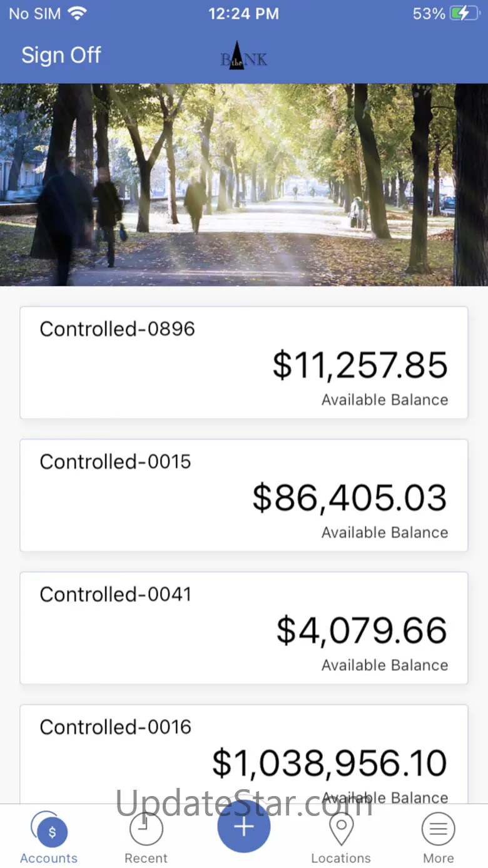Open the Locations pin icon

click(x=341, y=830)
